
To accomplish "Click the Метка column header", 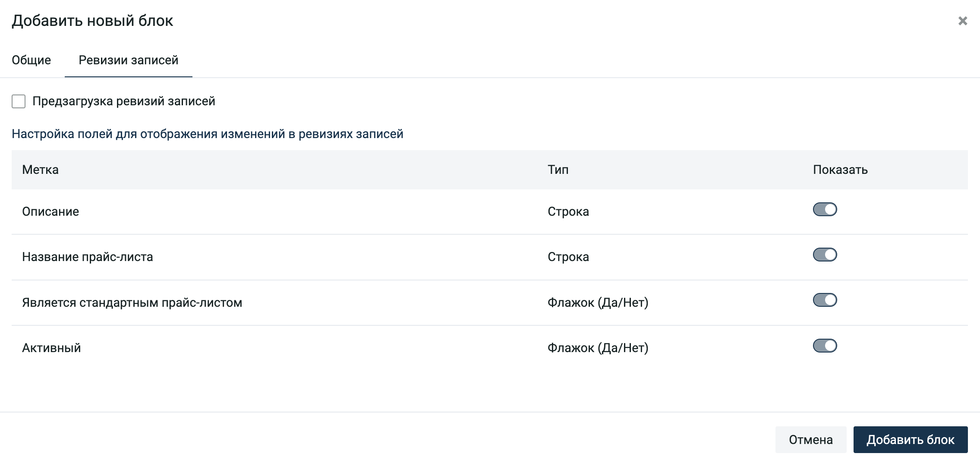I will coord(40,170).
